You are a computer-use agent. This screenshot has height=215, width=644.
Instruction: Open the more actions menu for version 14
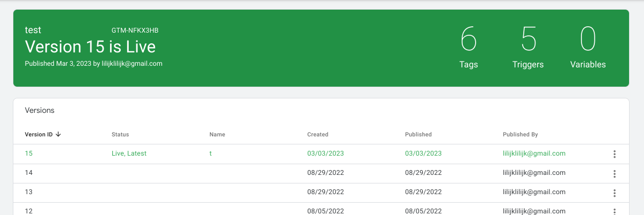615,173
